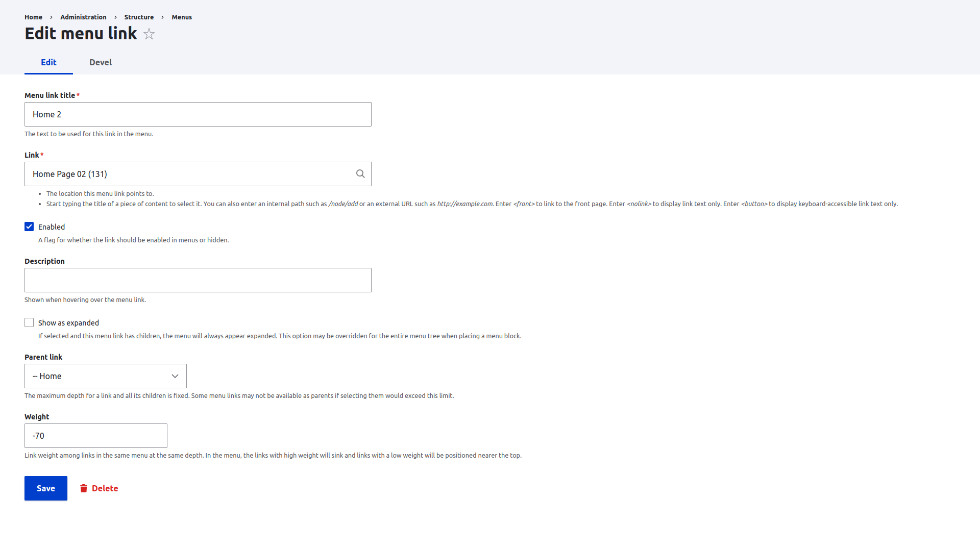Screen dimensions: 980x550
Task: Open the Administration breadcrumb link
Action: point(83,17)
